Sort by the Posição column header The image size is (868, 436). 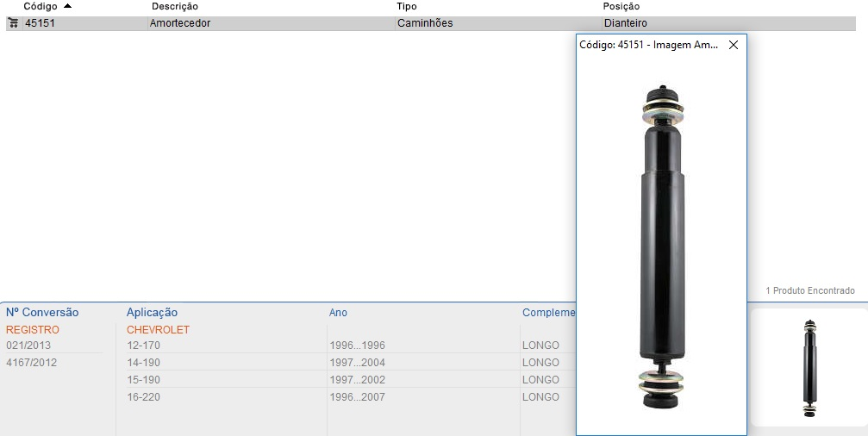click(621, 6)
